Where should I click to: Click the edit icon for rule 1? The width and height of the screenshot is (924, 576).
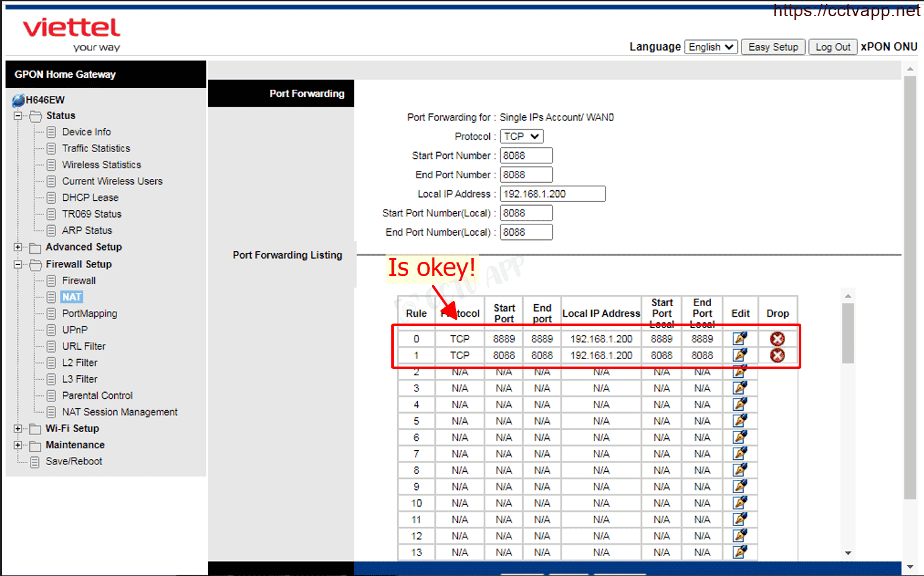[x=740, y=355]
